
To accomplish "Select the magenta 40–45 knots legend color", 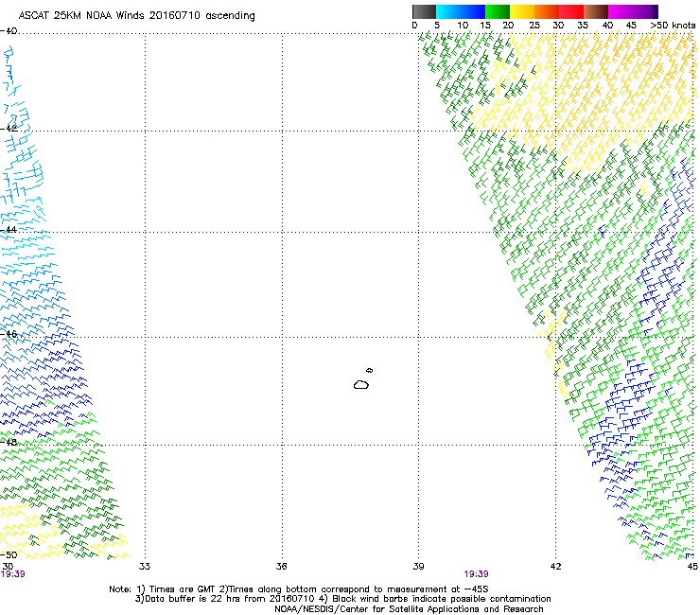I will pyautogui.click(x=621, y=11).
